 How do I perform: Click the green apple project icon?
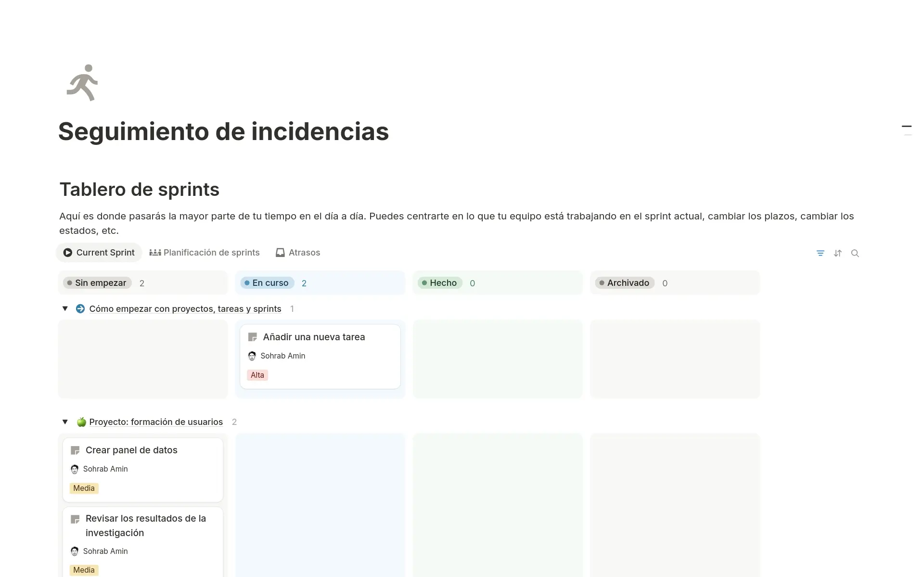click(81, 422)
